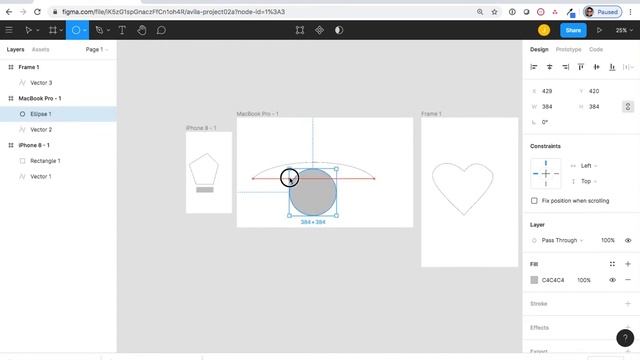This screenshot has height=360, width=640.
Task: Reload the browser page
Action: 37,12
